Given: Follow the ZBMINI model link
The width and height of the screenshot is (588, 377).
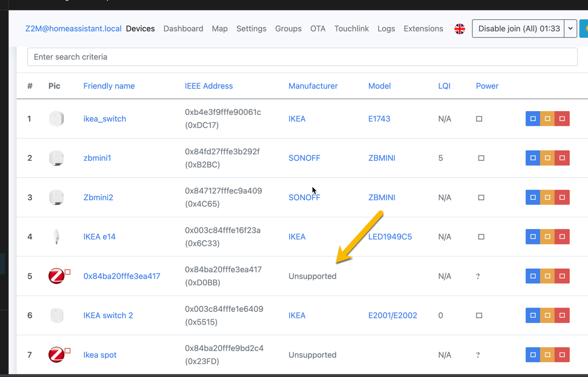Looking at the screenshot, I should click(381, 158).
